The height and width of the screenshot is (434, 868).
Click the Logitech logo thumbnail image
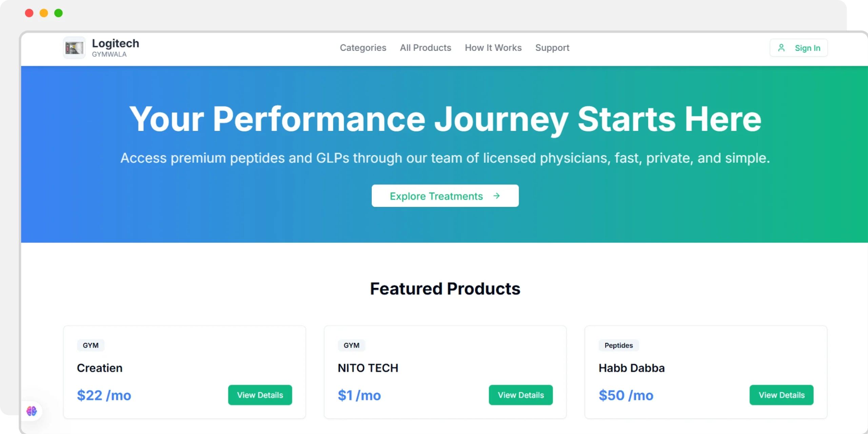[74, 48]
